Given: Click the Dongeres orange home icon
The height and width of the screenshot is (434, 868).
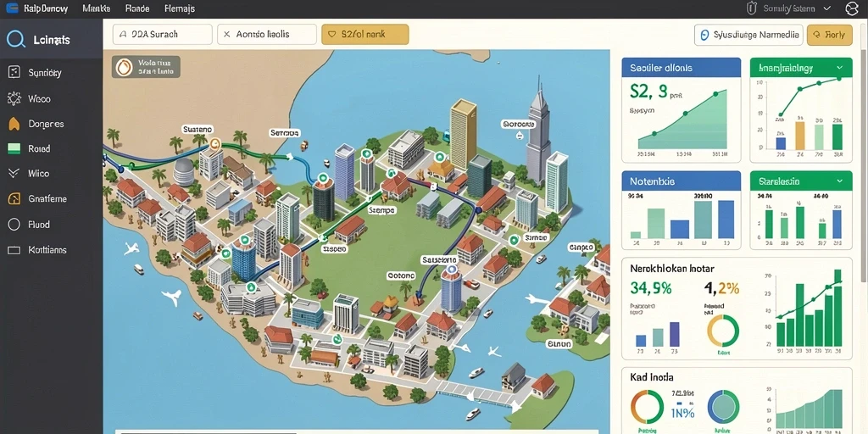Looking at the screenshot, I should pos(14,124).
